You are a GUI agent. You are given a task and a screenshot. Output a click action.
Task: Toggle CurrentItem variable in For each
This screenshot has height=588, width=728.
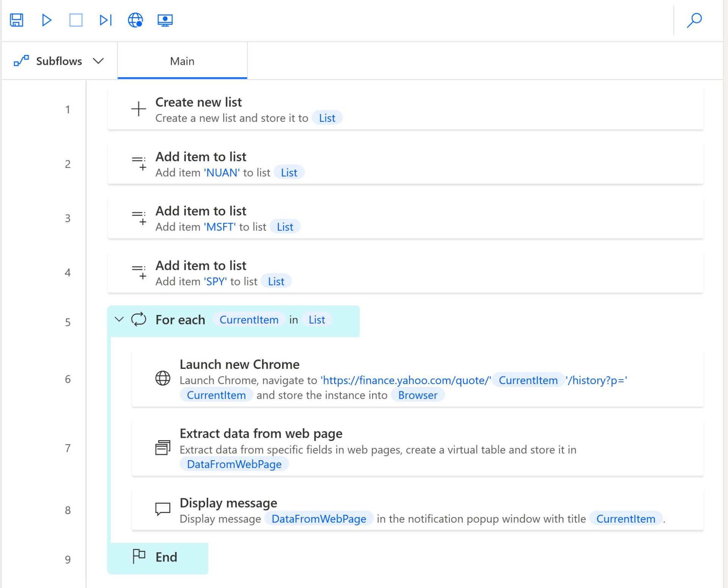(x=248, y=320)
